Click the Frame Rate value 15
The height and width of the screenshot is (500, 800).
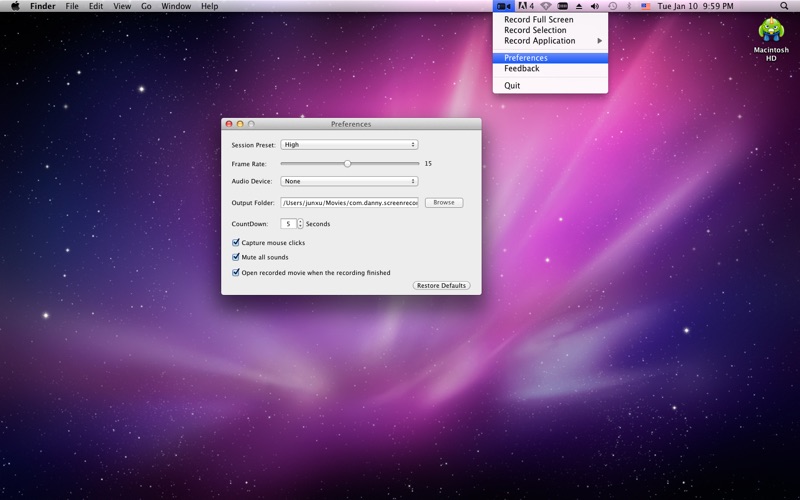click(428, 163)
